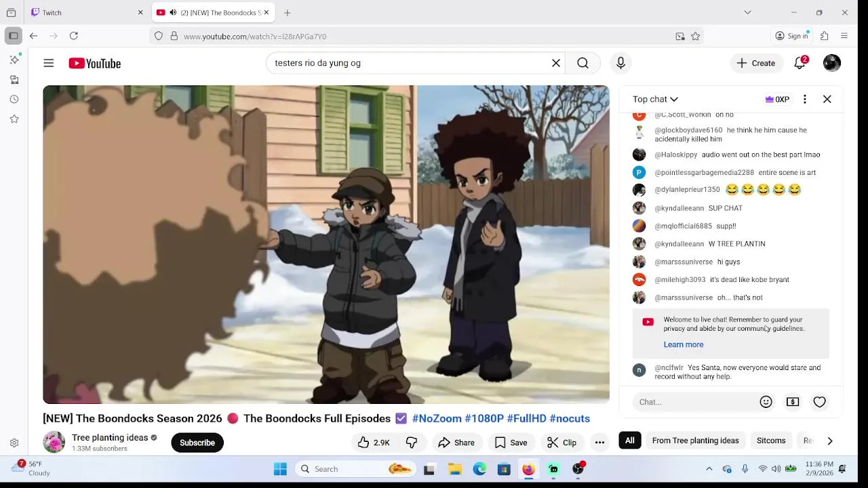Go back in browser history
Screen dimensions: 868x488
coord(34,36)
